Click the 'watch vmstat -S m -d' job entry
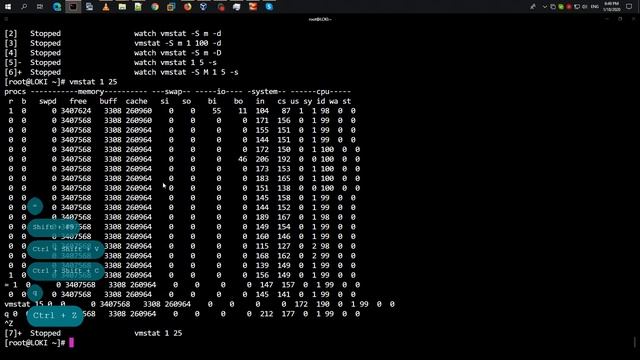The width and height of the screenshot is (640, 360). (178, 33)
